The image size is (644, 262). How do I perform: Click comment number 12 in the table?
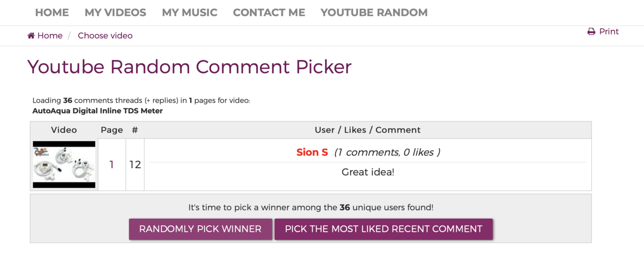[x=135, y=165]
